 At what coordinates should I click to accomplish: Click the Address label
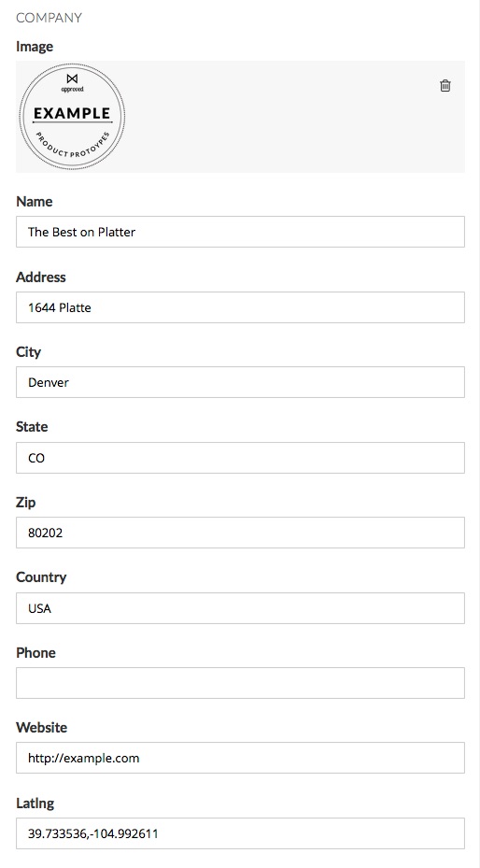41,277
